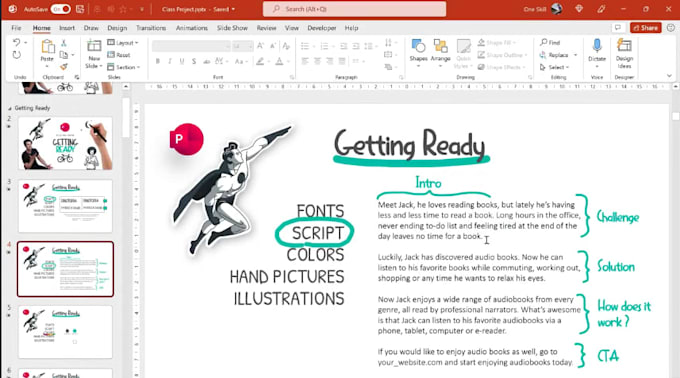Viewport: 680px width, 378px height.
Task: Click the pen icon in title bar
Action: pyautogui.click(x=601, y=9)
